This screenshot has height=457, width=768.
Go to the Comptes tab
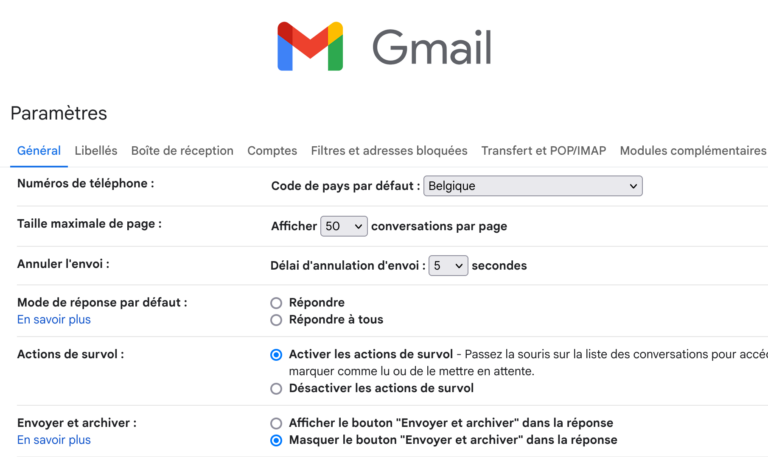click(x=272, y=151)
